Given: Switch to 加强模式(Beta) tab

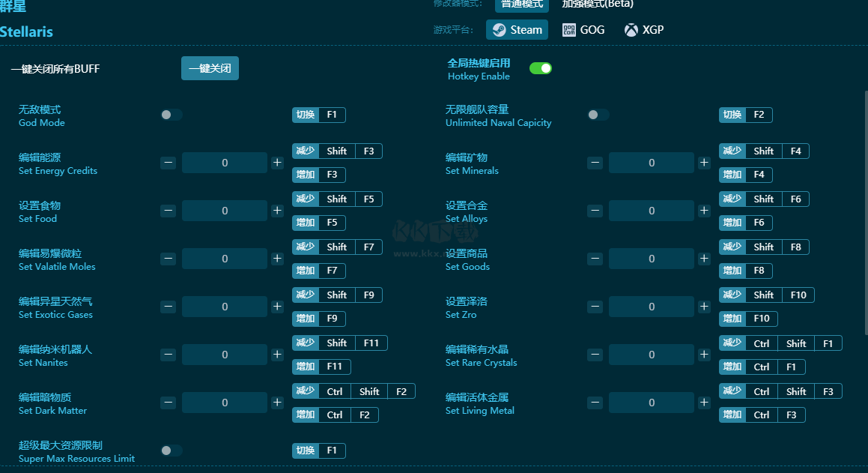Looking at the screenshot, I should tap(598, 4).
